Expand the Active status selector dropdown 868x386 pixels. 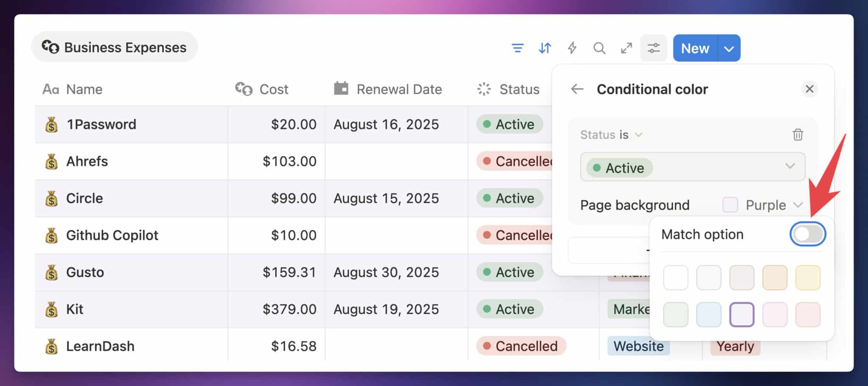(x=790, y=167)
